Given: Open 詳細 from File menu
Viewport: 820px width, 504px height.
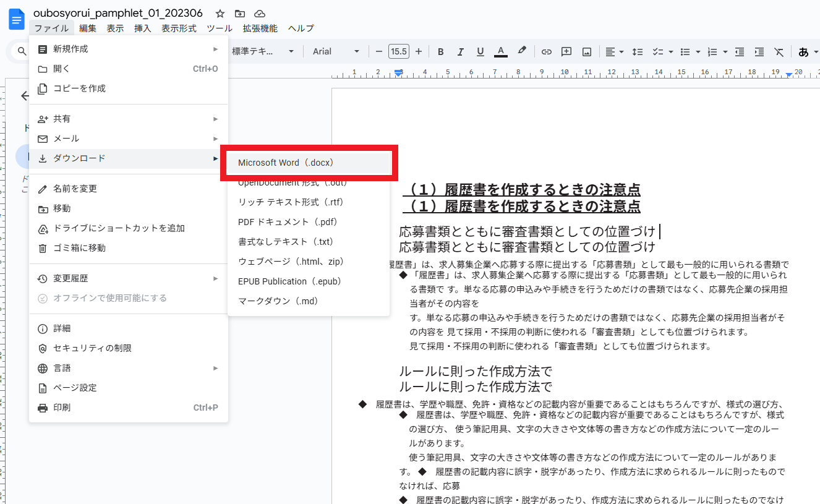Looking at the screenshot, I should (x=129, y=328).
